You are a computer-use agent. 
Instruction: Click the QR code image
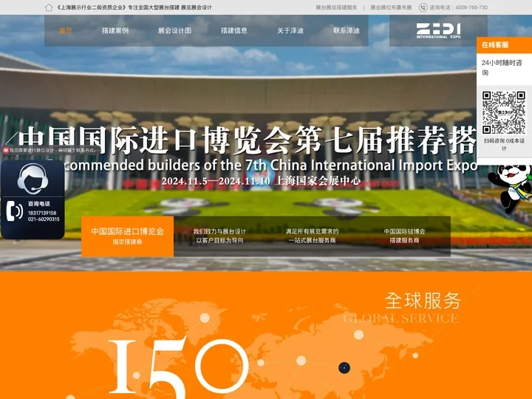pyautogui.click(x=504, y=112)
